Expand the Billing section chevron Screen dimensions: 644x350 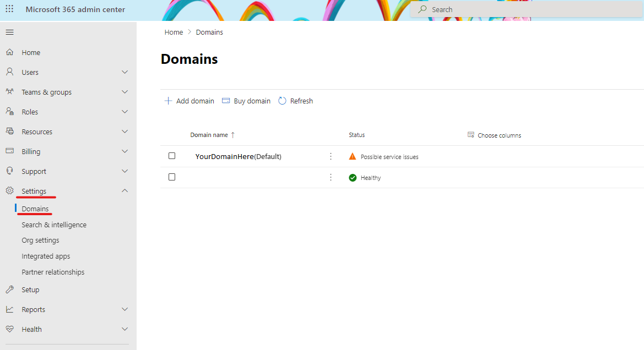point(125,151)
